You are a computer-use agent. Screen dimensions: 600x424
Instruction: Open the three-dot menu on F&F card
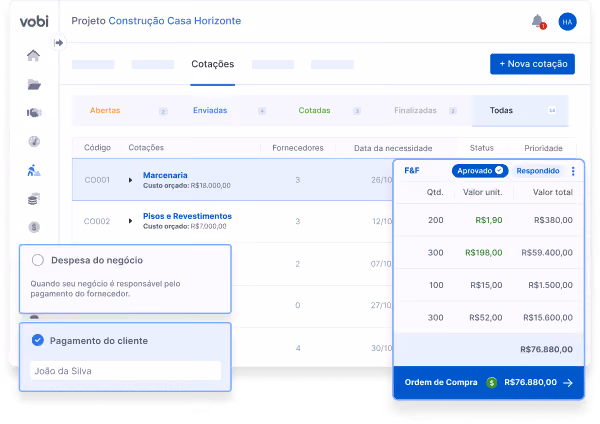click(x=573, y=171)
